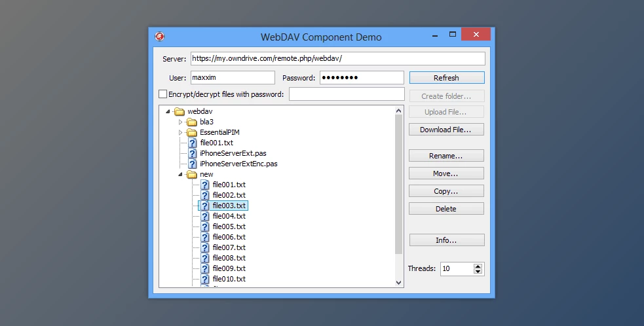Screen dimensions: 644x326
Task: Click the Download File... button
Action: [x=446, y=130]
